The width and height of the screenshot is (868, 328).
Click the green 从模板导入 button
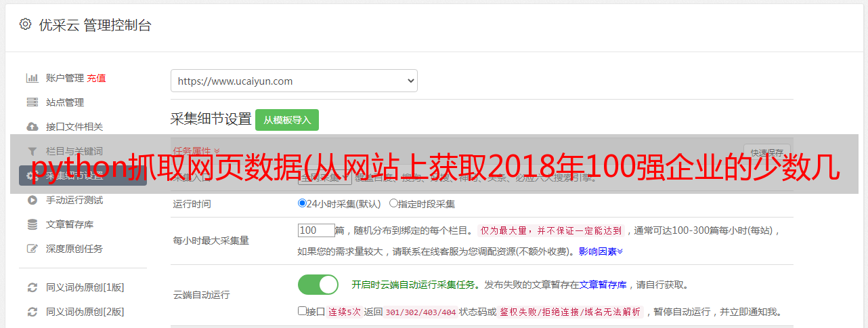pyautogui.click(x=287, y=120)
